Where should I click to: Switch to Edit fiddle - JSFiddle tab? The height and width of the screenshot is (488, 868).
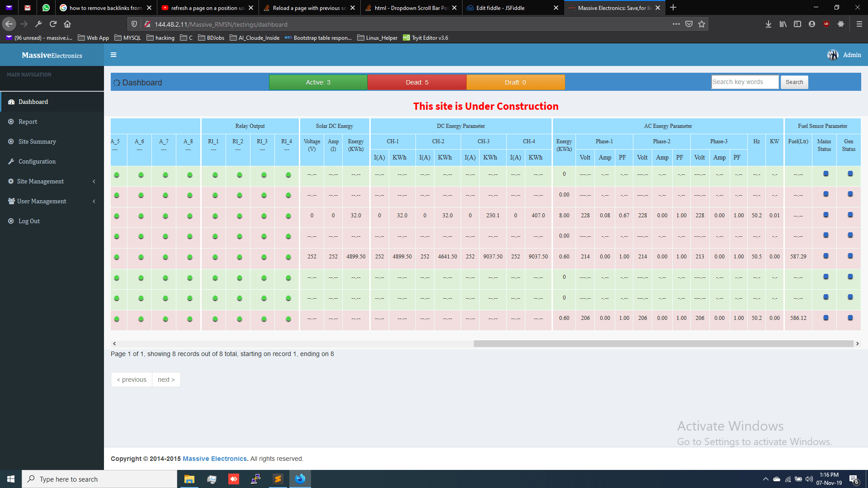click(x=500, y=8)
